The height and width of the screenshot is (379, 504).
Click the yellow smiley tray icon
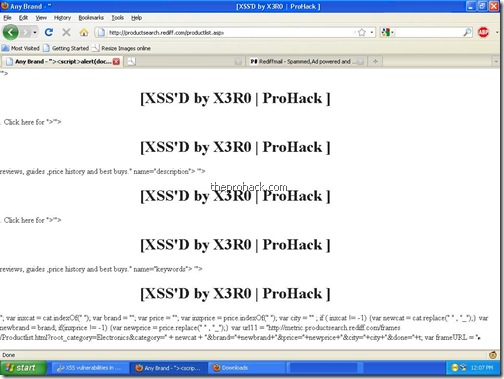point(454,368)
